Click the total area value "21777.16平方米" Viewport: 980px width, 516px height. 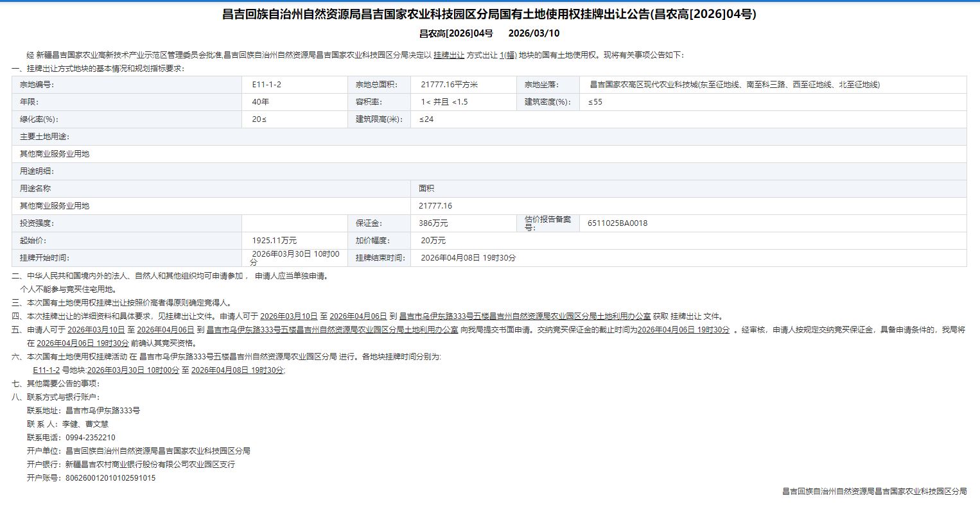point(449,85)
